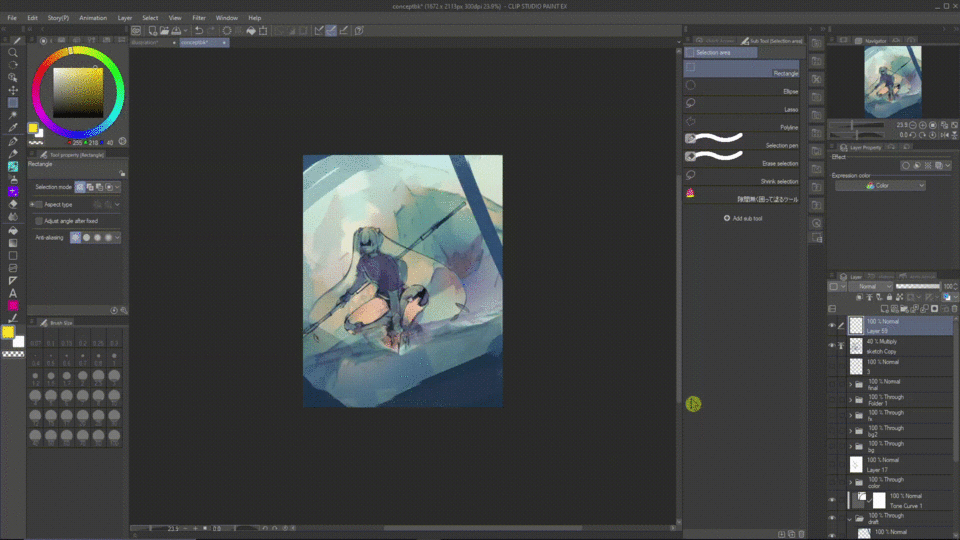The height and width of the screenshot is (540, 960).
Task: Select the Zoom magnifier tool
Action: pos(12,53)
